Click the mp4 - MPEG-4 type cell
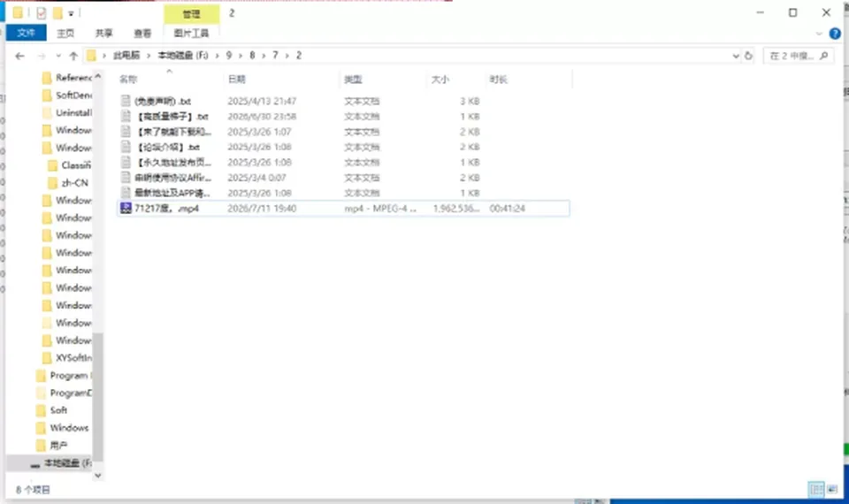This screenshot has width=849, height=504. tap(380, 209)
